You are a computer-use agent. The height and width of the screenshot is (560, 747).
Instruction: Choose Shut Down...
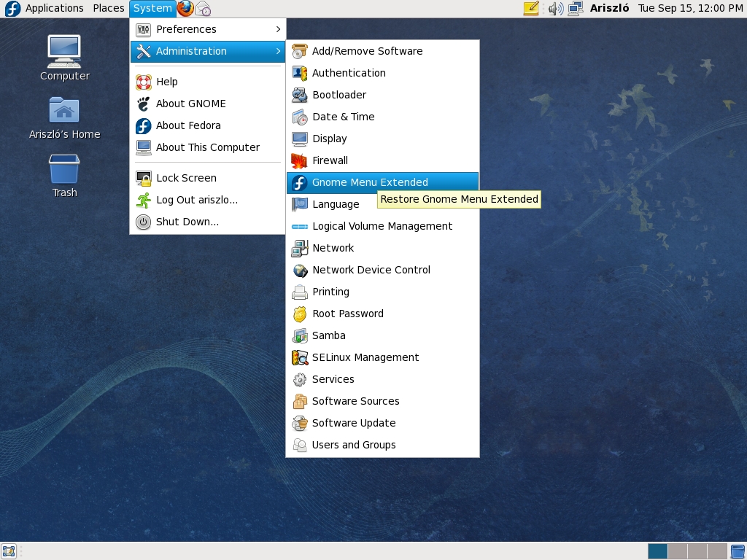pos(208,222)
